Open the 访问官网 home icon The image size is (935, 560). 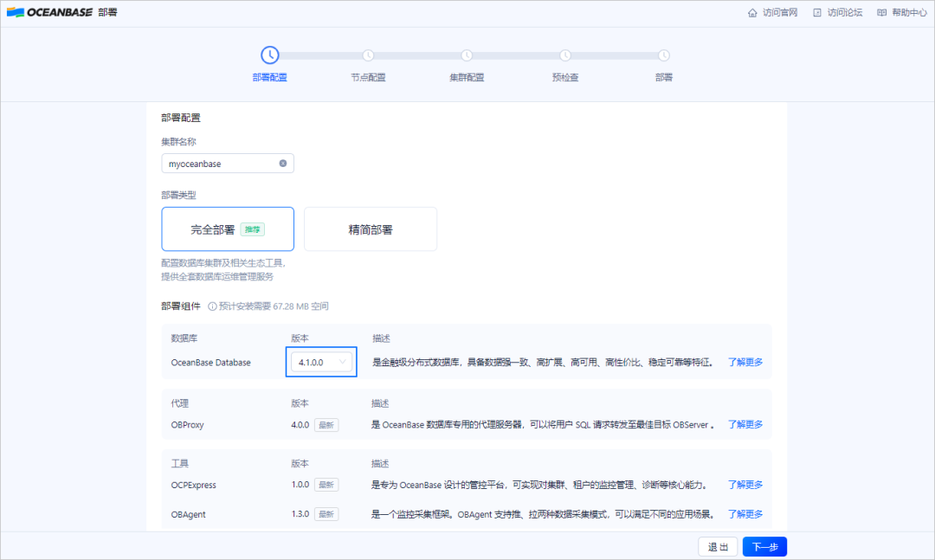(x=752, y=12)
